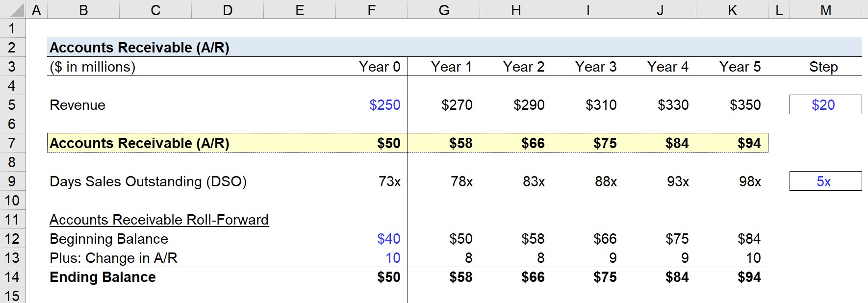Screen dimensions: 868x303
Task: Select column F header
Action: [x=372, y=10]
